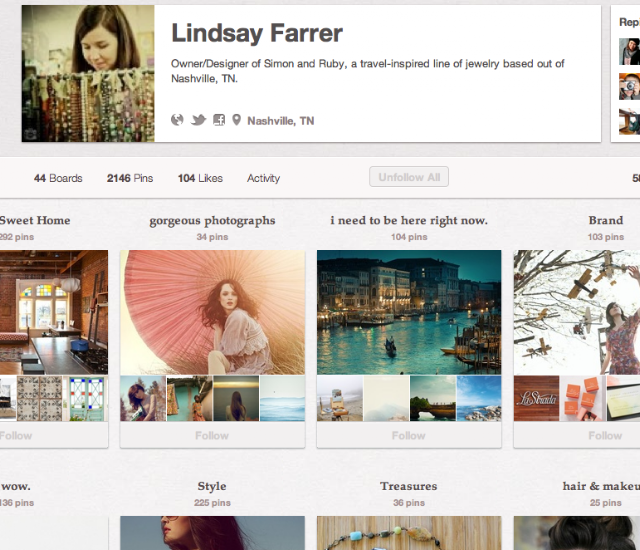Open the brick loft kitchen cover photo

pyautogui.click(x=54, y=312)
